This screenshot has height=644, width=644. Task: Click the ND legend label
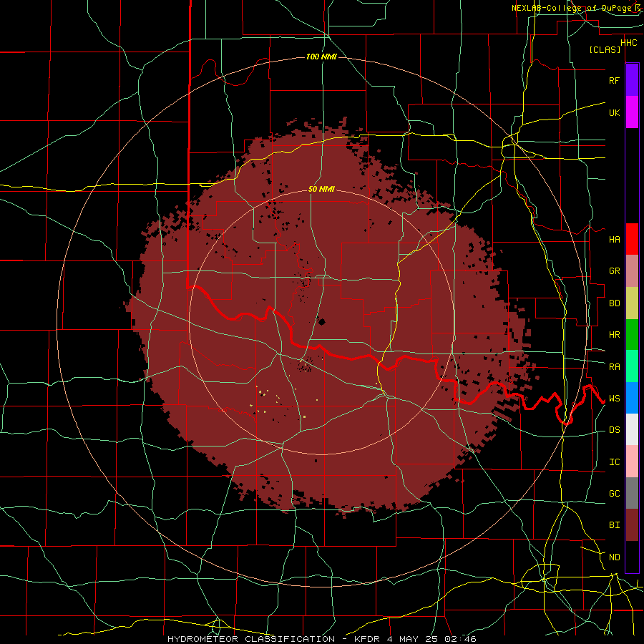pyautogui.click(x=614, y=557)
